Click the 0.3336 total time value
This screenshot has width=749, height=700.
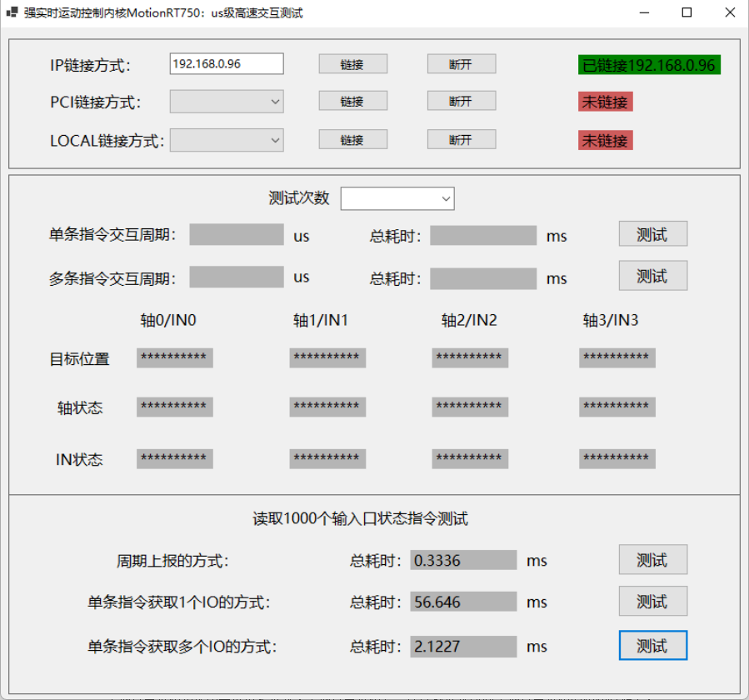point(463,560)
